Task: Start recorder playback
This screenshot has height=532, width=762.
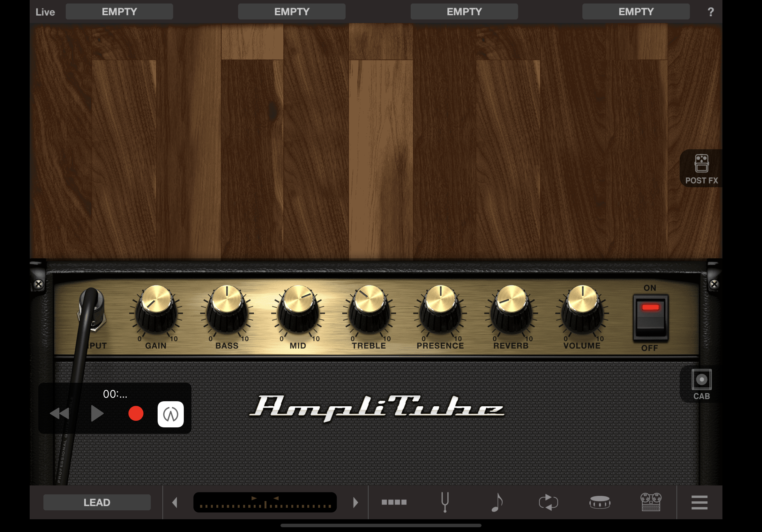Action: 97,414
